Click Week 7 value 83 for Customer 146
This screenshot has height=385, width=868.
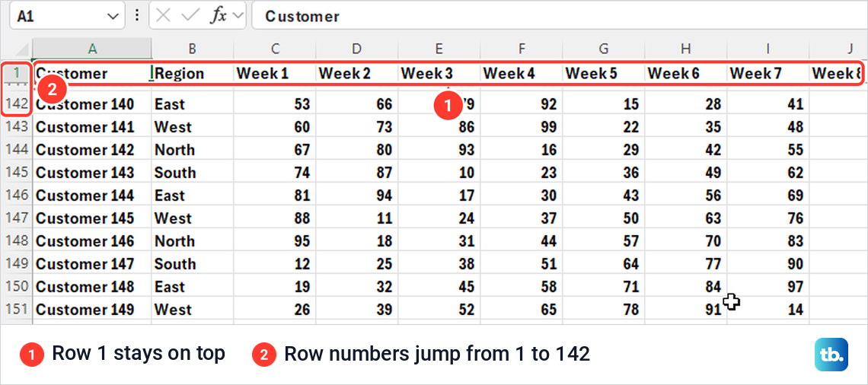tap(767, 240)
